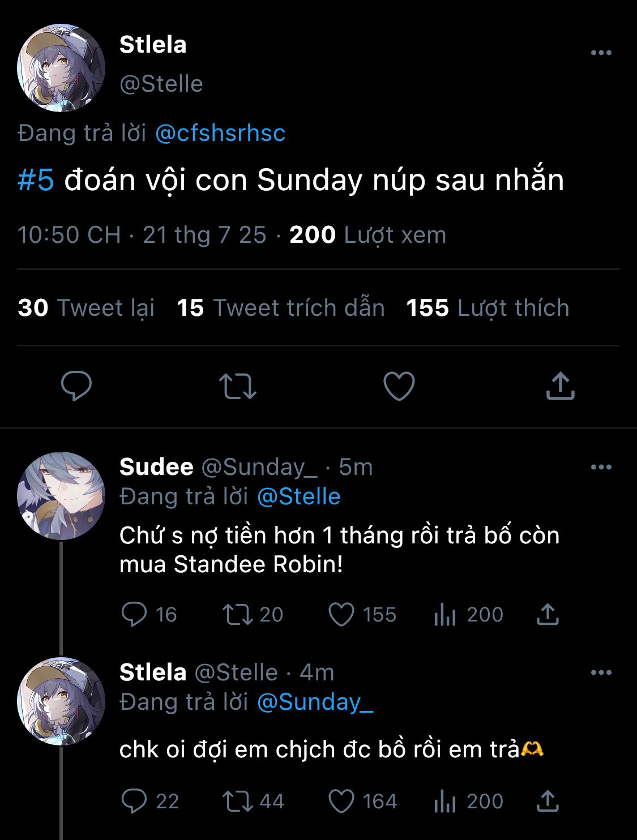Open the #5 hashtag link
The height and width of the screenshot is (840, 637).
point(36,180)
